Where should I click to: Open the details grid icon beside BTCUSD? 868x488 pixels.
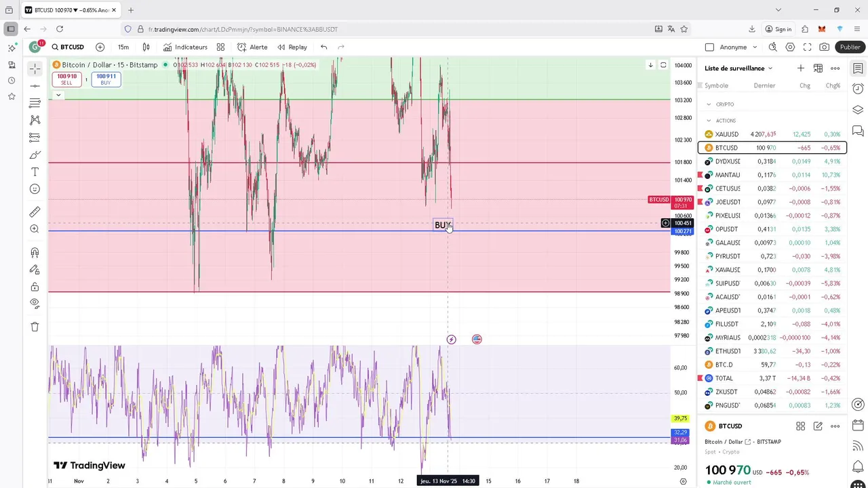click(800, 426)
